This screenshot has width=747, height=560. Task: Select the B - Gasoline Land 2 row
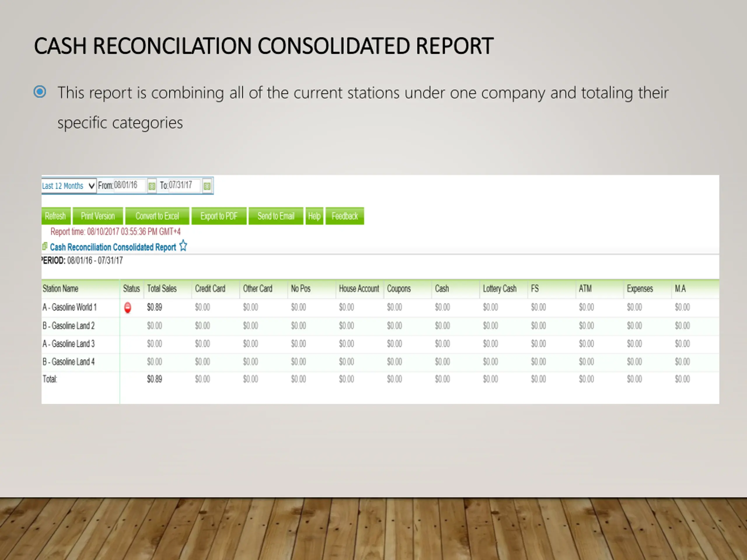380,326
